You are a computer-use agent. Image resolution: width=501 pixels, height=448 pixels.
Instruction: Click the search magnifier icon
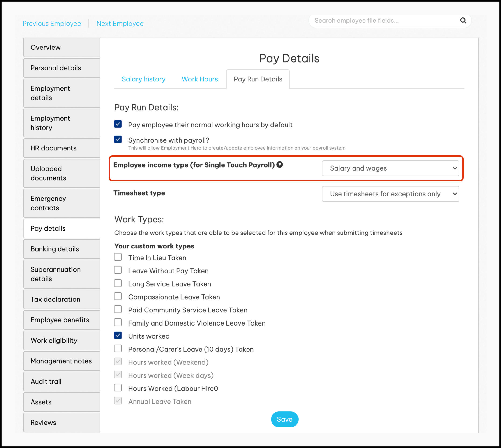pos(463,21)
